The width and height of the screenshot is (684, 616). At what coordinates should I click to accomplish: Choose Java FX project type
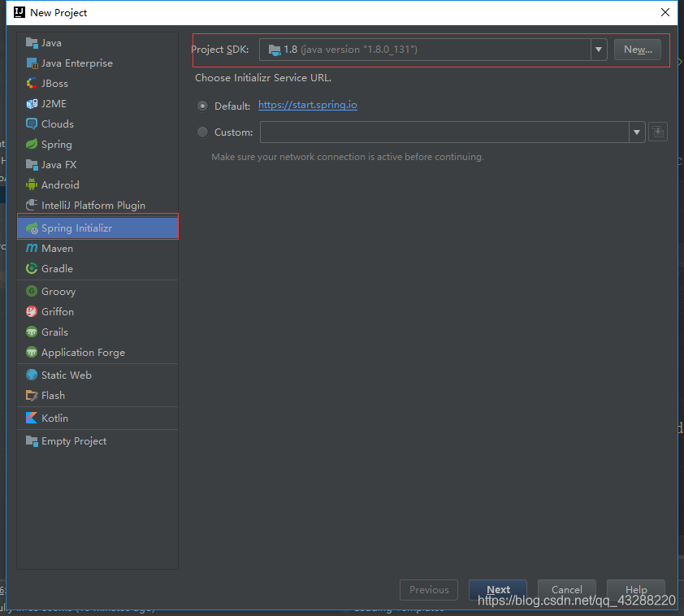pyautogui.click(x=97, y=164)
